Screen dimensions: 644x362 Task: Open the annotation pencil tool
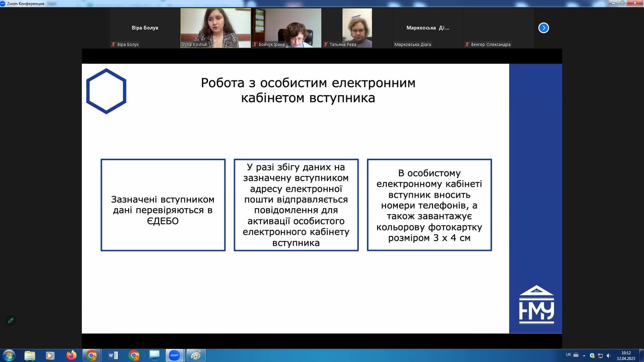pos(11,320)
